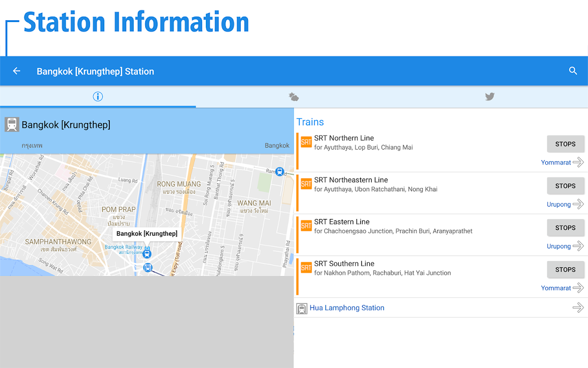Viewport: 588px width, 368px height.
Task: Click the Trains section heading
Action: [x=310, y=122]
